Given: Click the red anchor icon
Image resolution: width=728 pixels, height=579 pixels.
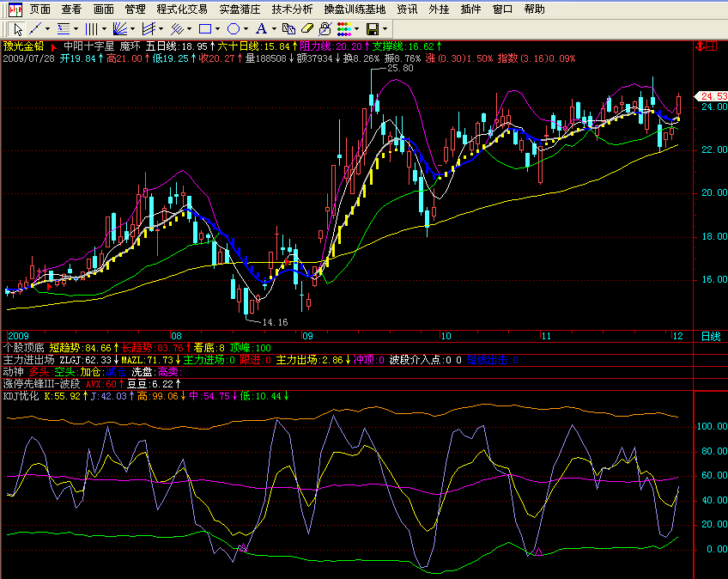Looking at the screenshot, I should [x=700, y=46].
